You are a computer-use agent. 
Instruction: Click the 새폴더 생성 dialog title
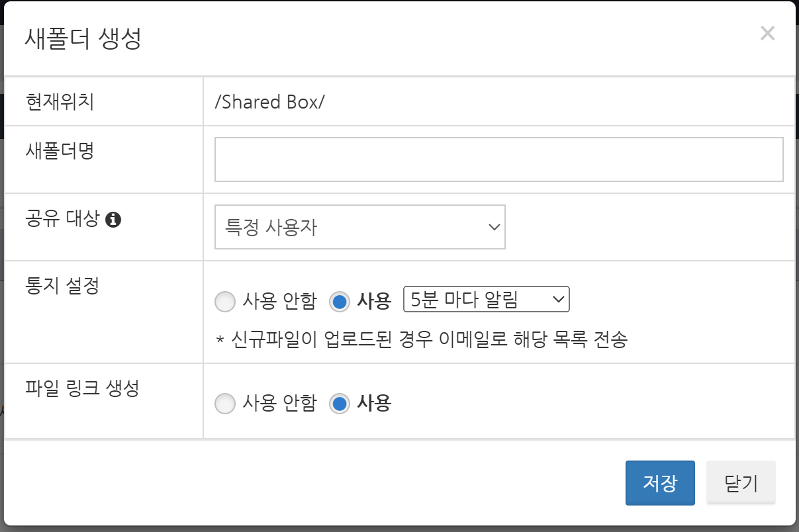[x=83, y=38]
